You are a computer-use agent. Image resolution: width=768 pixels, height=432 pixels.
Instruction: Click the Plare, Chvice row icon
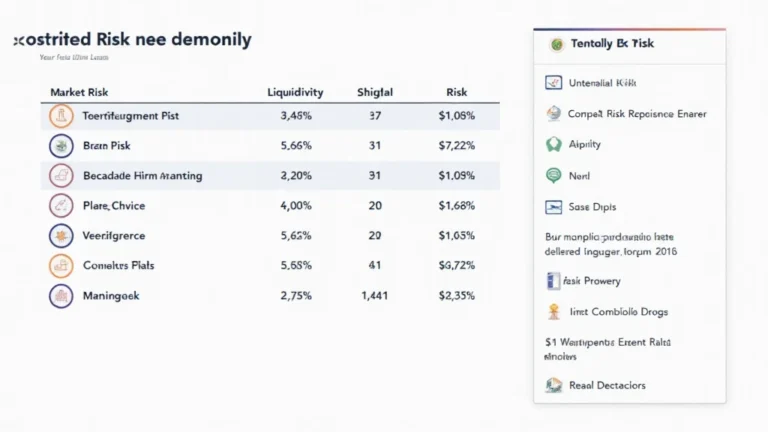[61, 207]
